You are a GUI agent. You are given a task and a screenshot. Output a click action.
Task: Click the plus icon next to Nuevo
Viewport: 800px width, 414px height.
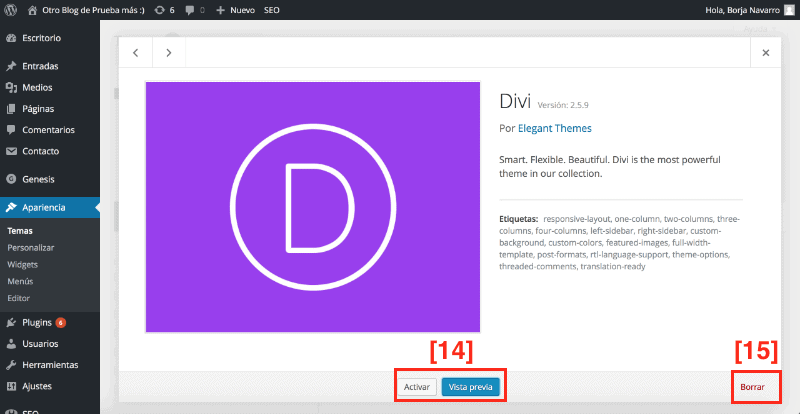[220, 10]
